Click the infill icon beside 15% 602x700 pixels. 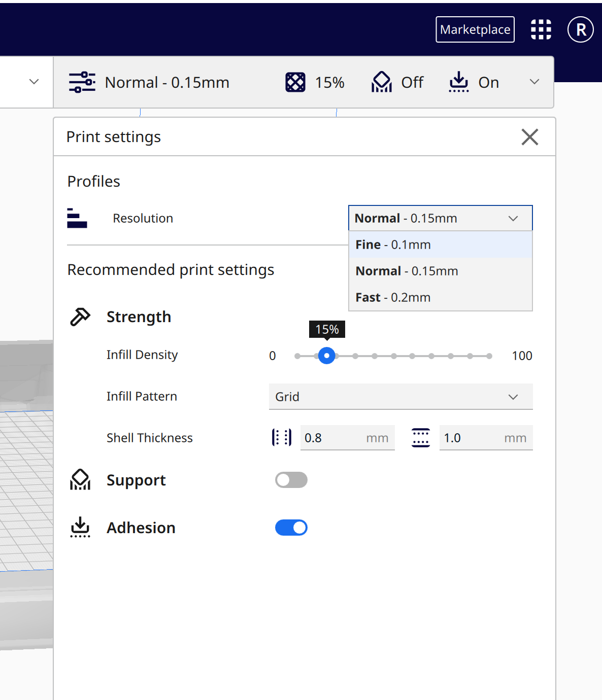295,82
